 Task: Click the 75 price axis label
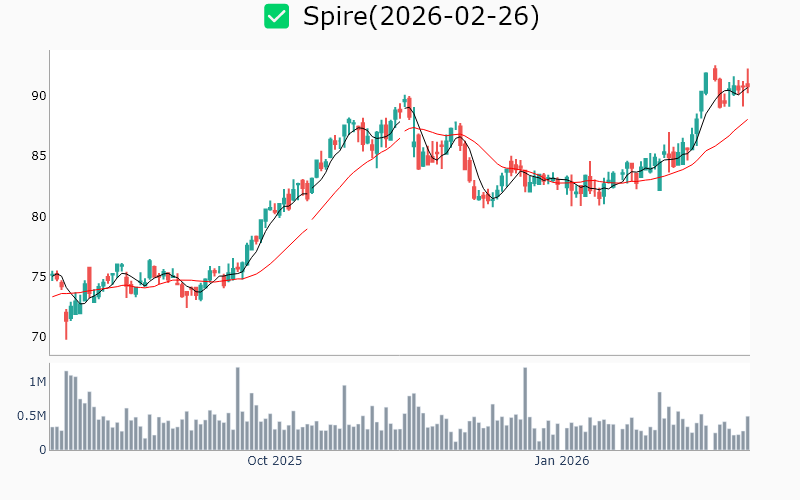[38, 276]
